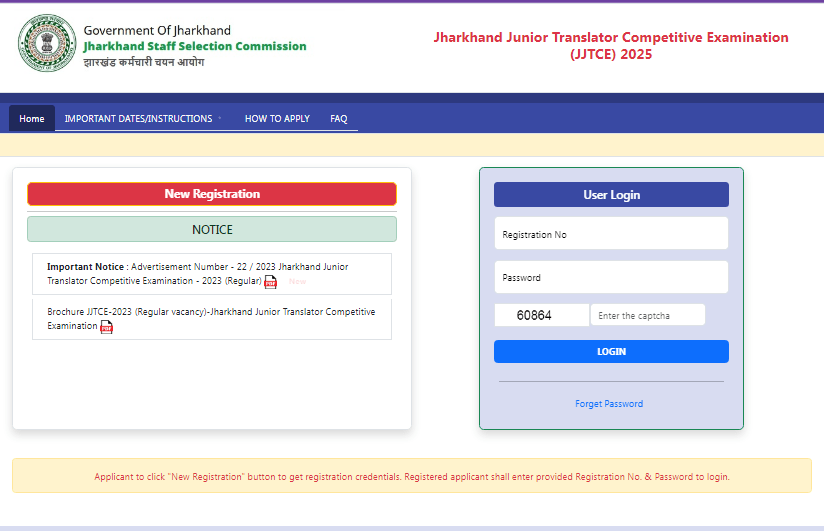Open PDF icon next to Brochure JJTCE-2023
Screen dimensions: 824x531
(107, 327)
